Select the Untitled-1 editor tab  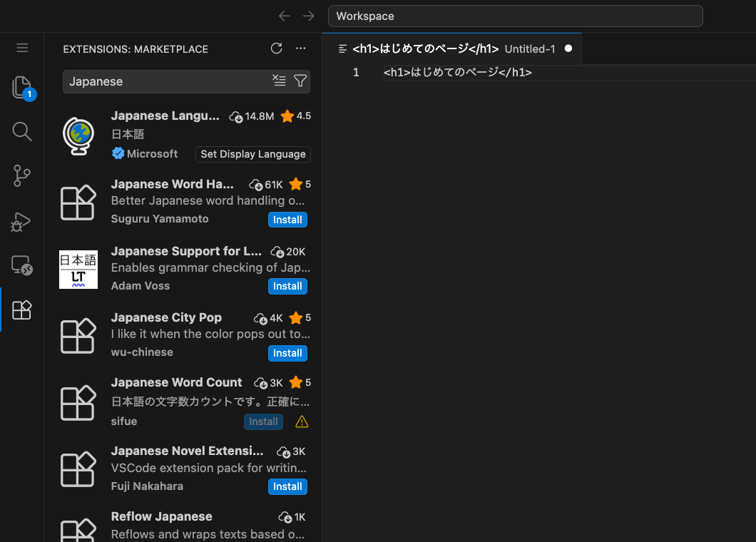(x=451, y=48)
